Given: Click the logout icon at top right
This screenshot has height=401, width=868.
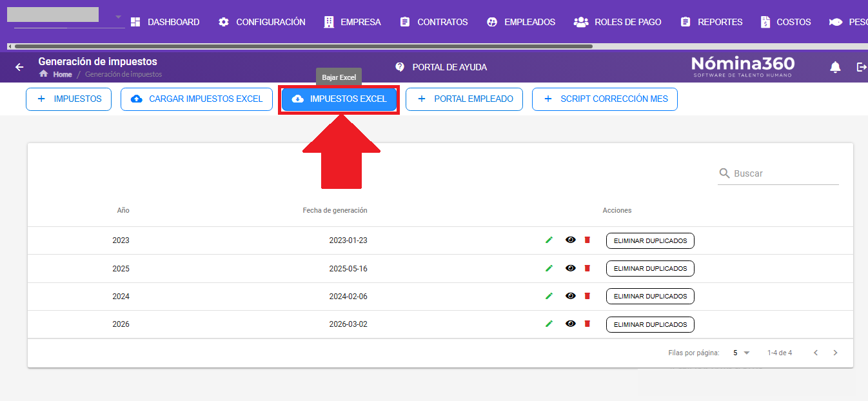Looking at the screenshot, I should [x=862, y=67].
